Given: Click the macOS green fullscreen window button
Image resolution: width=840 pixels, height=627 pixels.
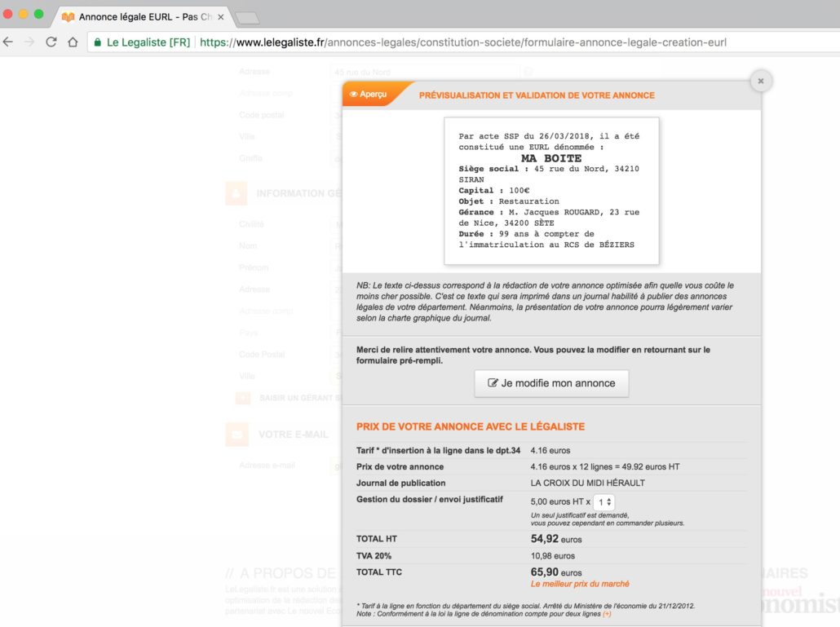Looking at the screenshot, I should tap(38, 14).
